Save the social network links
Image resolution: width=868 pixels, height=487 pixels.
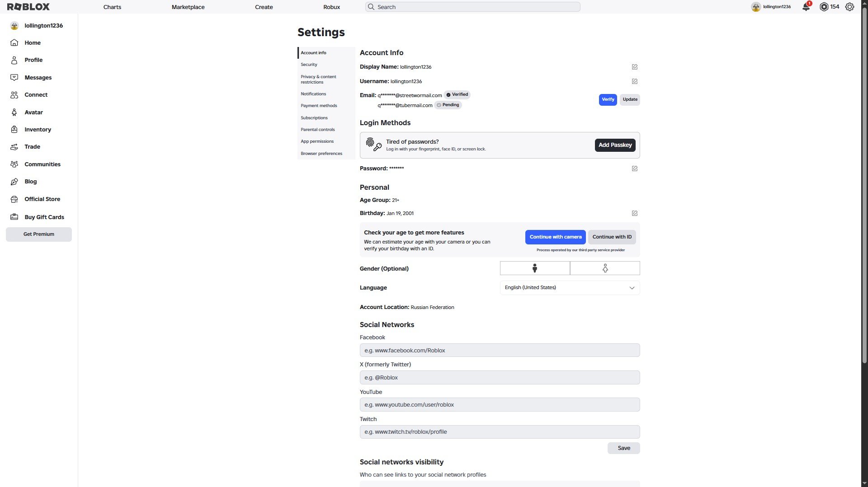pyautogui.click(x=624, y=448)
